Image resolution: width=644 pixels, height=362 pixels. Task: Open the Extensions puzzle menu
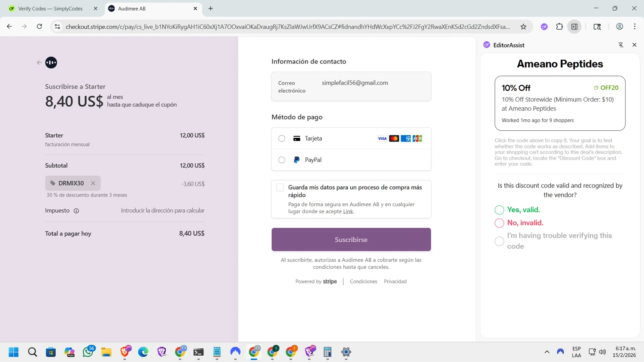559,27
